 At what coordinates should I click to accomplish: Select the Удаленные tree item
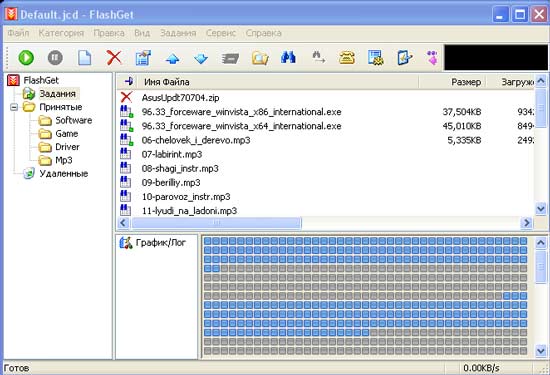pos(63,174)
